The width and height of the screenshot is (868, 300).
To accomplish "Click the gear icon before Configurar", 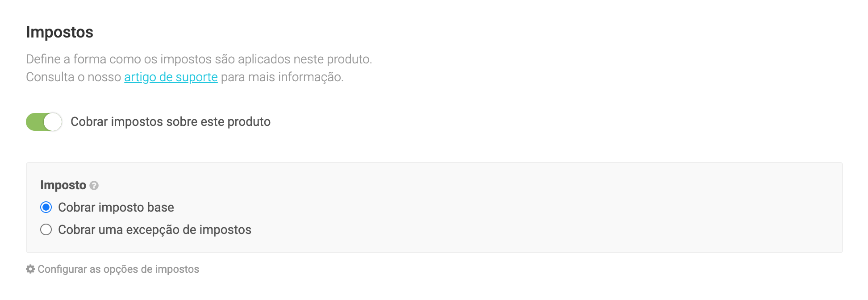I will (30, 269).
